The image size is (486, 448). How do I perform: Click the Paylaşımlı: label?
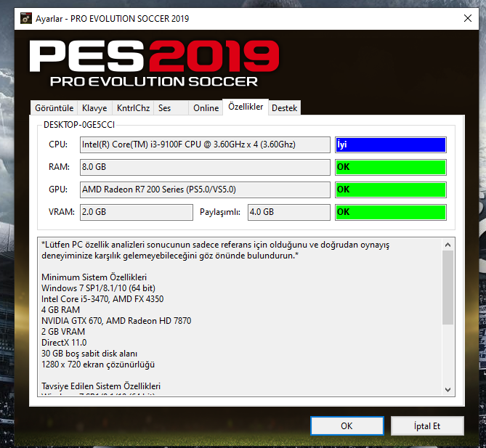220,212
